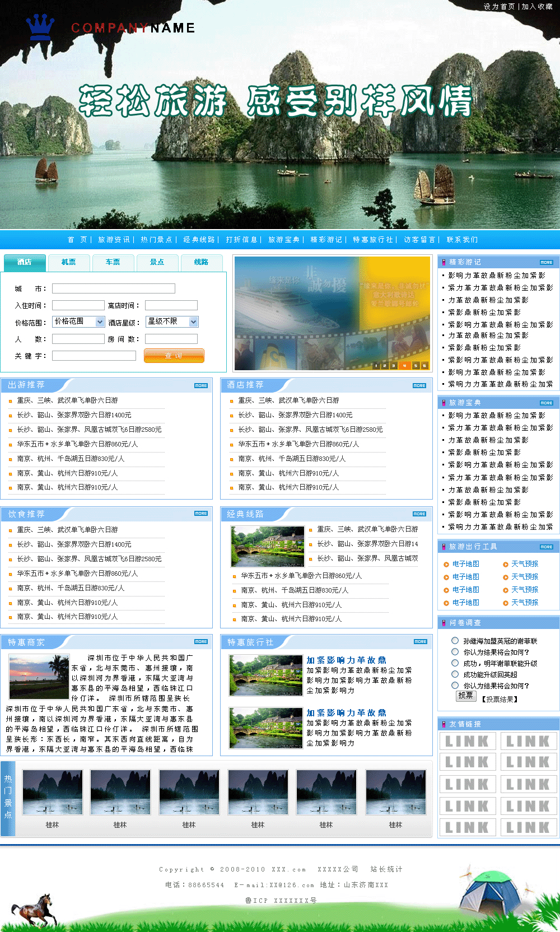Click MORE icon beside 经典线路 heading
Image resolution: width=560 pixels, height=932 pixels.
(419, 514)
